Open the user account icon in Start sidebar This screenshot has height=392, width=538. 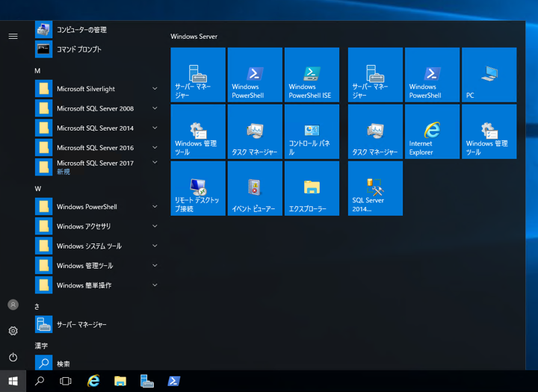13,305
